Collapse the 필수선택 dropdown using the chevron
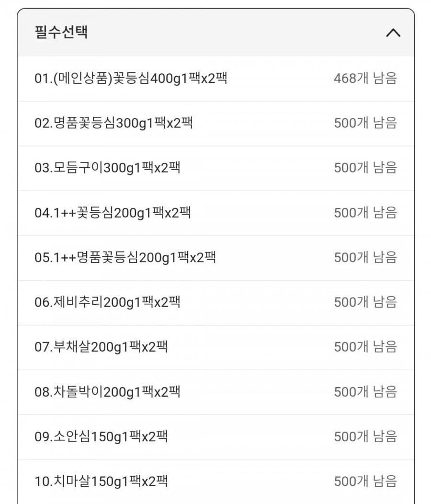Screen dimensions: 431x504 [x=393, y=34]
